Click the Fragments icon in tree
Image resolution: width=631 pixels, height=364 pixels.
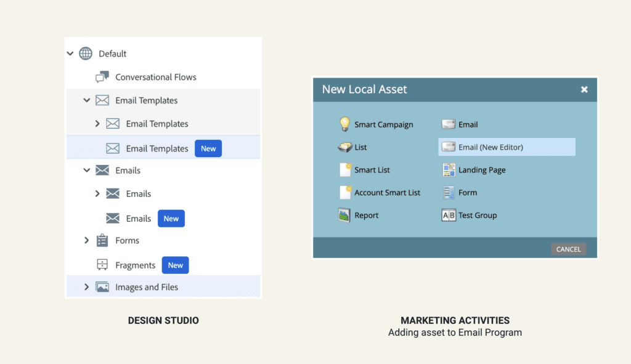102,265
